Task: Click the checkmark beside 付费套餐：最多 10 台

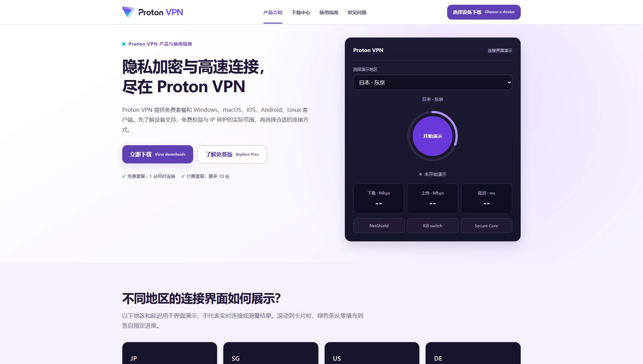Action: pos(183,176)
